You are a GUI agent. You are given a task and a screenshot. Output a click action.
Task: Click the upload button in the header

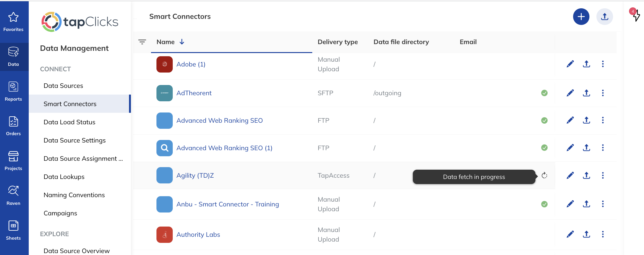click(x=605, y=17)
